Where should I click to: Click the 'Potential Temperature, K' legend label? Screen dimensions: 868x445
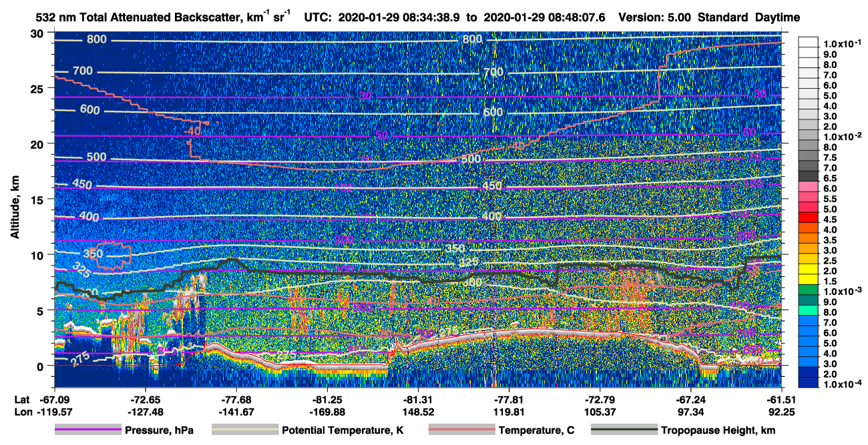(x=343, y=431)
